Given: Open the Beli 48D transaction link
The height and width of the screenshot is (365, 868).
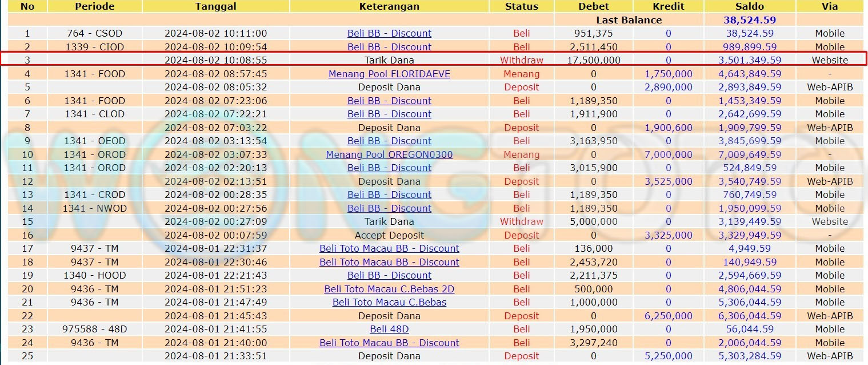Looking at the screenshot, I should click(389, 329).
